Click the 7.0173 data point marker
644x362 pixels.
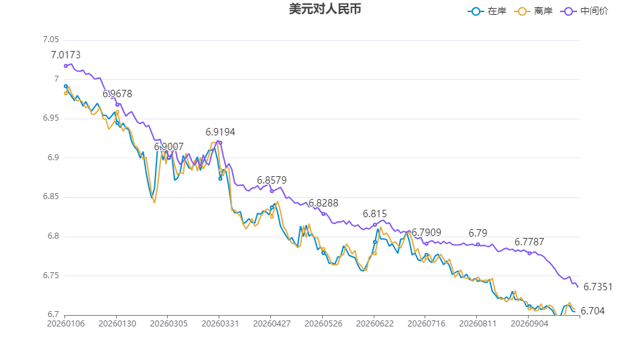(66, 66)
